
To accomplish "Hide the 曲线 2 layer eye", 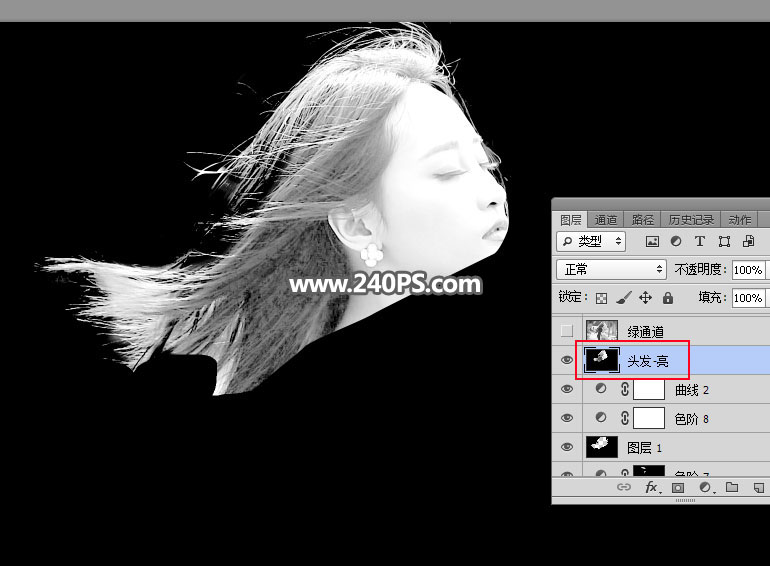I will point(567,389).
